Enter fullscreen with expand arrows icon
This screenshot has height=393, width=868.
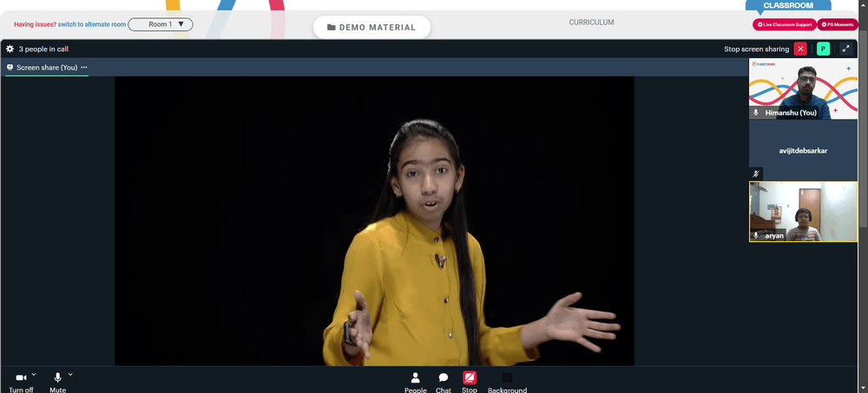click(x=845, y=49)
